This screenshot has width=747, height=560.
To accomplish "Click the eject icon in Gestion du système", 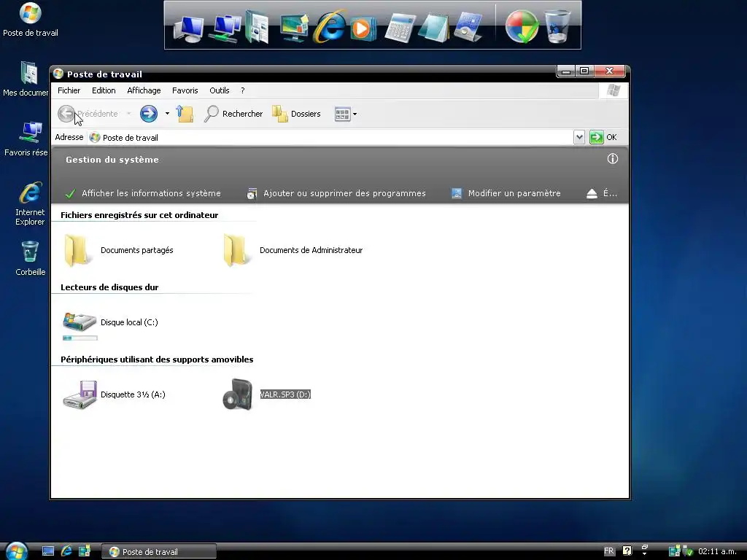I will [592, 193].
